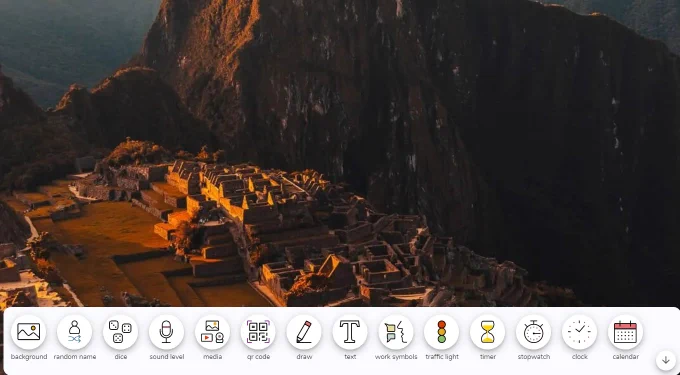The image size is (680, 375).
Task: Show the clock widget
Action: click(579, 332)
